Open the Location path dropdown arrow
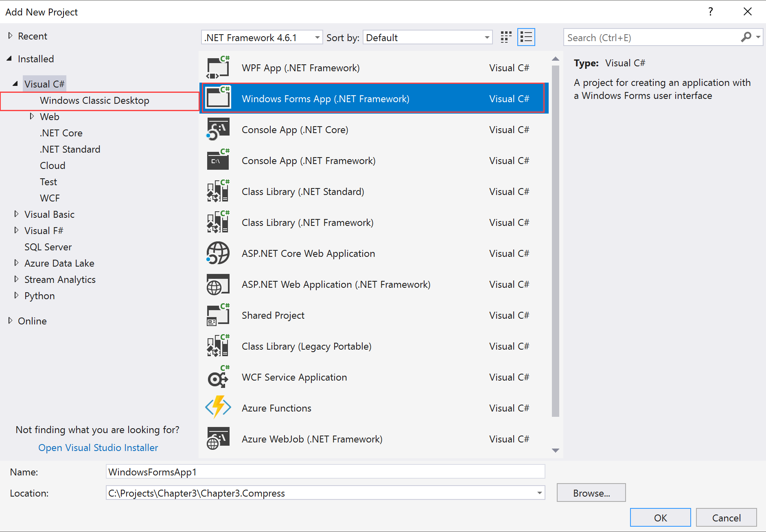Image resolution: width=766 pixels, height=532 pixels. point(539,493)
